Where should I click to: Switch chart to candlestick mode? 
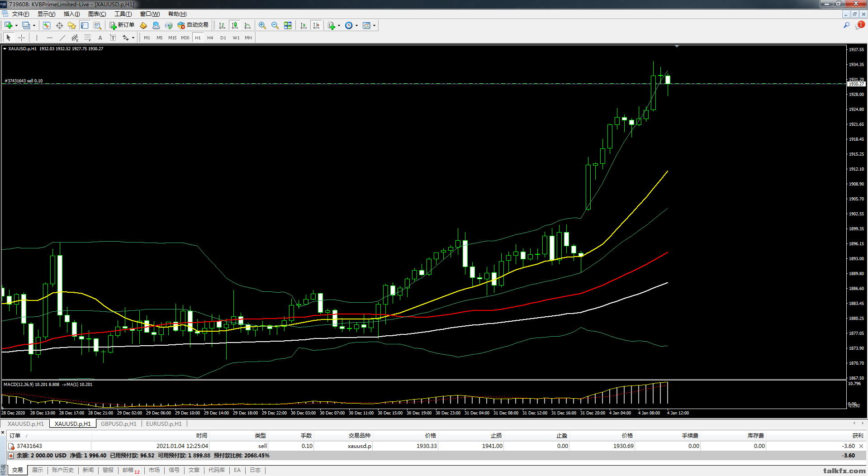234,25
